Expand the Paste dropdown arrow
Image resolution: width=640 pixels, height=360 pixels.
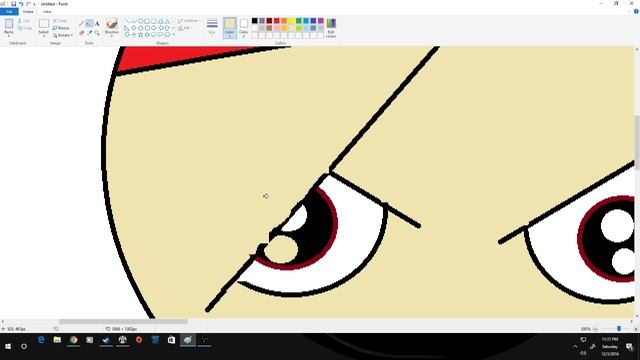coord(9,36)
